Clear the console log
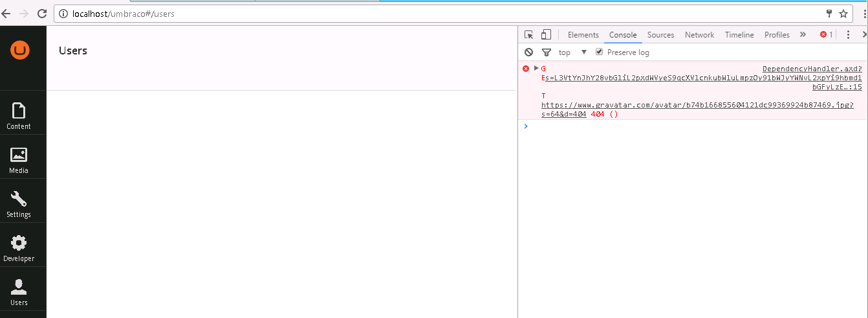The image size is (868, 318). 529,52
